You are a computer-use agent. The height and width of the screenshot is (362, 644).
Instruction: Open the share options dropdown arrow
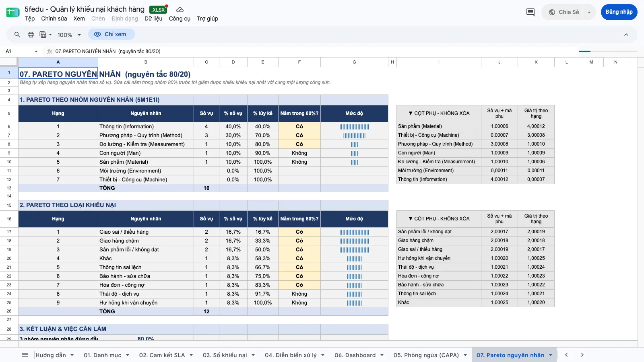point(589,12)
